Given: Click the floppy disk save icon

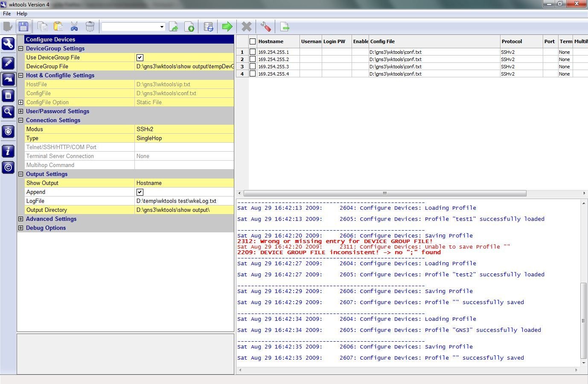Looking at the screenshot, I should tap(23, 26).
